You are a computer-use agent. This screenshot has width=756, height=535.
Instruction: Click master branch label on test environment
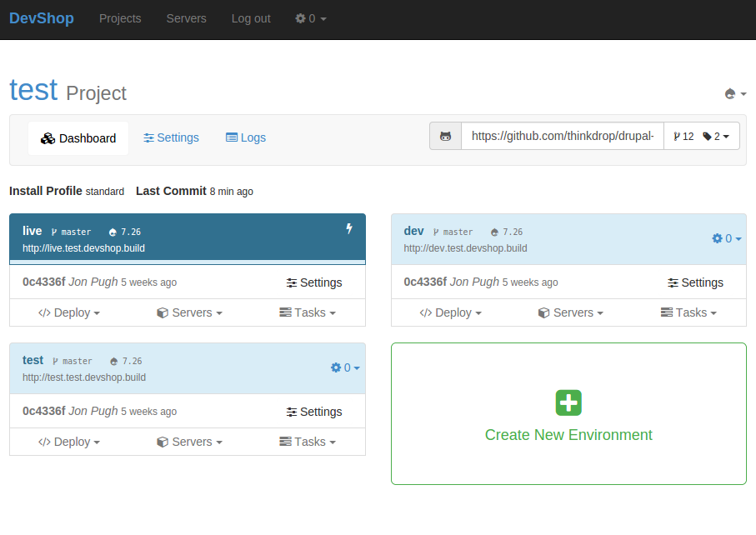coord(73,361)
